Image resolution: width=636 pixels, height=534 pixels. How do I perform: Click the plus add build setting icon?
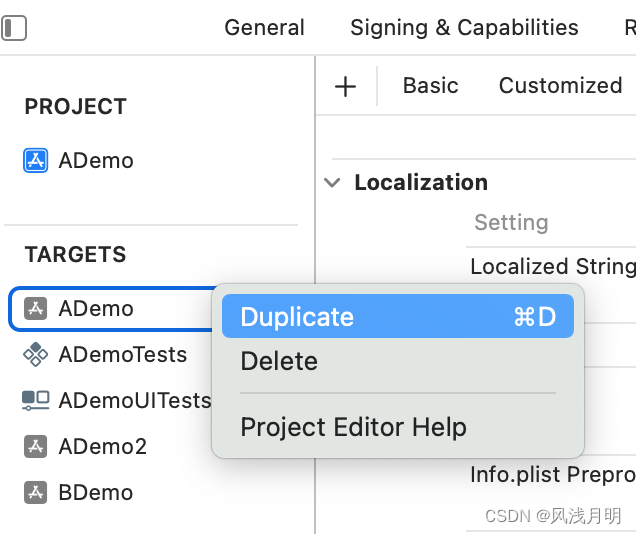345,86
